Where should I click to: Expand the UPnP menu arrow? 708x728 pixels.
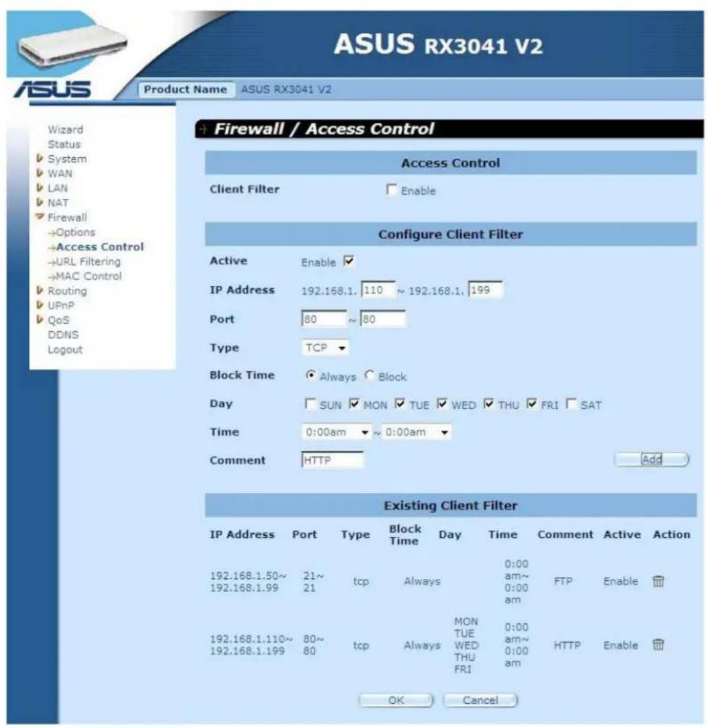click(x=40, y=305)
